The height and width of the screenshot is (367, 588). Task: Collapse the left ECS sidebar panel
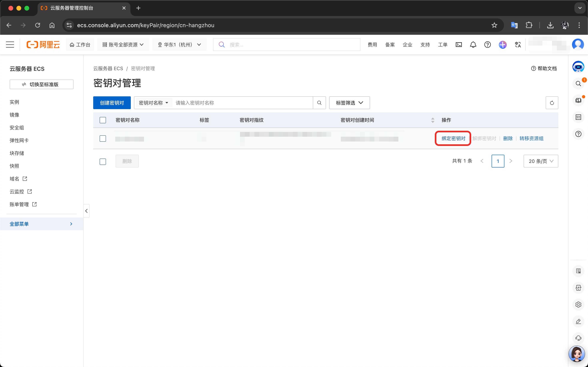86,211
